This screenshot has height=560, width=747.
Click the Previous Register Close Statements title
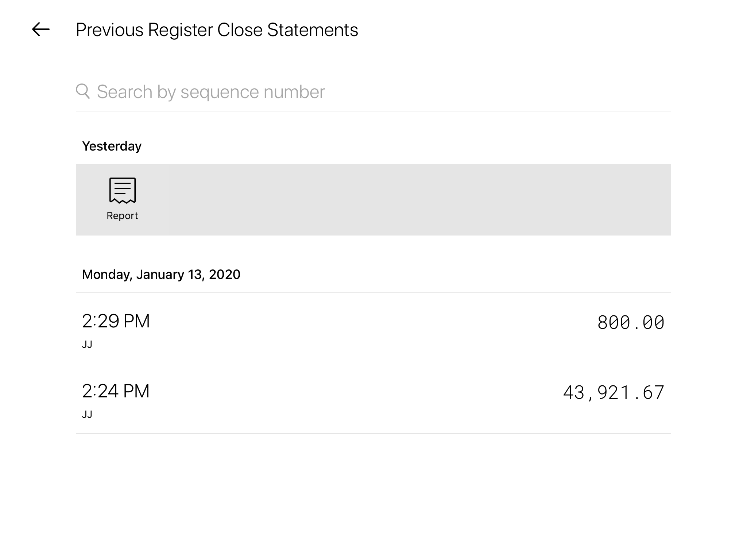(x=217, y=30)
